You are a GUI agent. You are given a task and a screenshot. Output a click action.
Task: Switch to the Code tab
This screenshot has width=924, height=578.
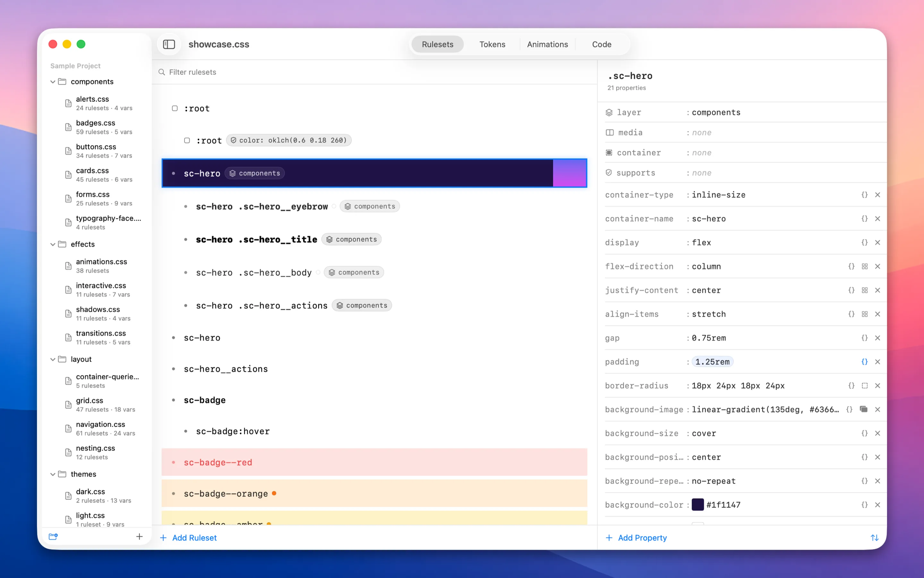point(601,44)
